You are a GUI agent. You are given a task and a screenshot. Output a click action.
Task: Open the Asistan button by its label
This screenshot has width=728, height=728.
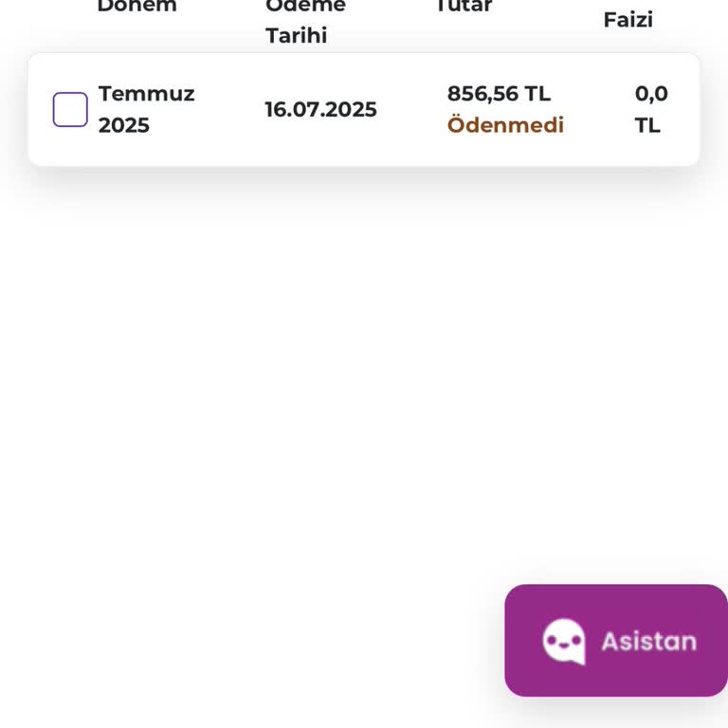click(648, 642)
